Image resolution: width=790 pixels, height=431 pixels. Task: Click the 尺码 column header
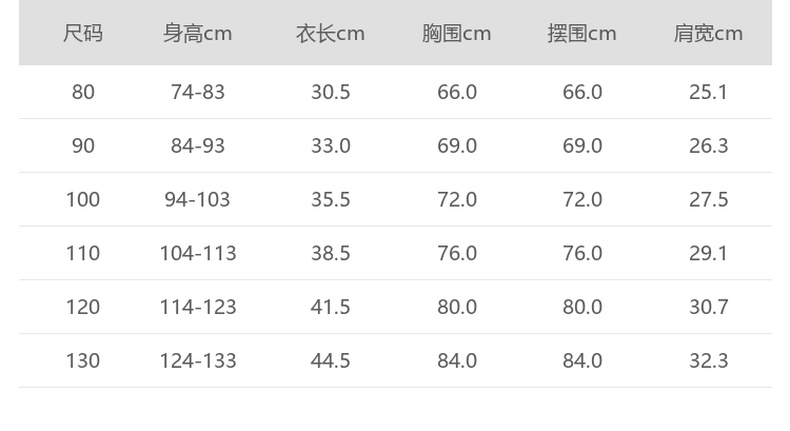(x=83, y=34)
